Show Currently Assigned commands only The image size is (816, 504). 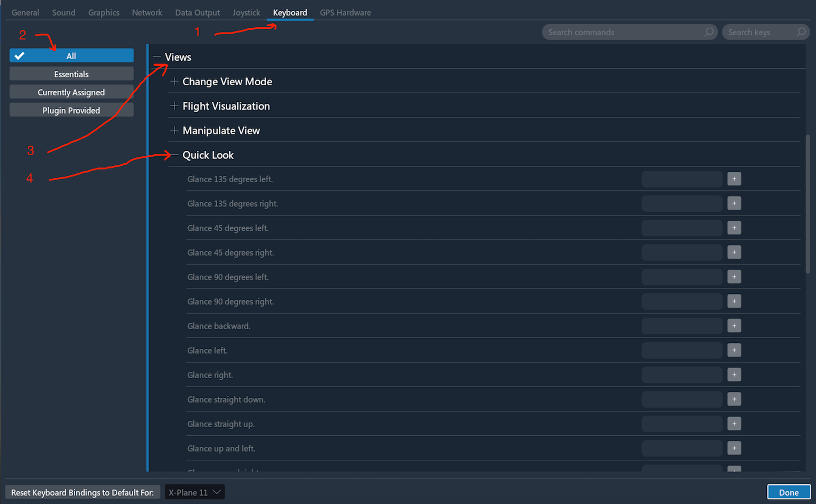72,92
